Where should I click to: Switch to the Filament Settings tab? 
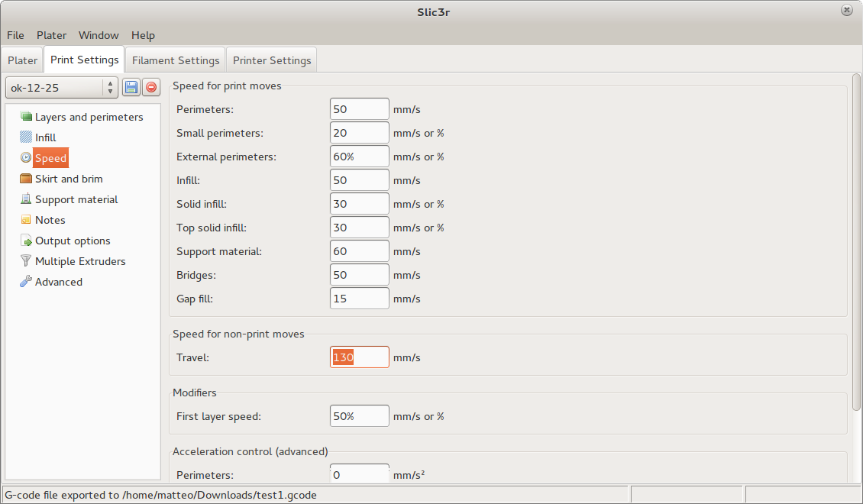click(x=176, y=60)
